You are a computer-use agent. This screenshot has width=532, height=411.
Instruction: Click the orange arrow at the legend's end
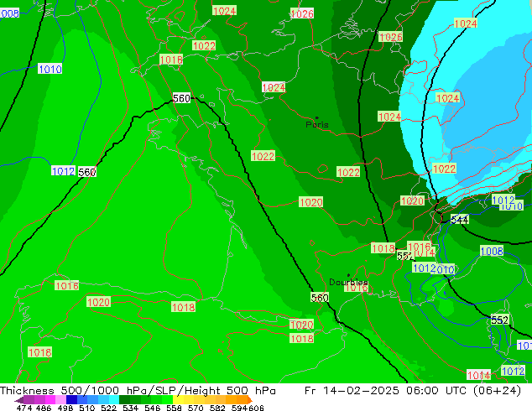(x=250, y=399)
